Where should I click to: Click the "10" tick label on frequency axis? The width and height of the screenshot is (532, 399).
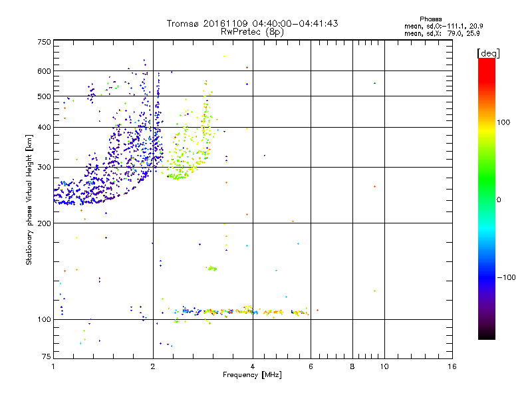tap(384, 366)
